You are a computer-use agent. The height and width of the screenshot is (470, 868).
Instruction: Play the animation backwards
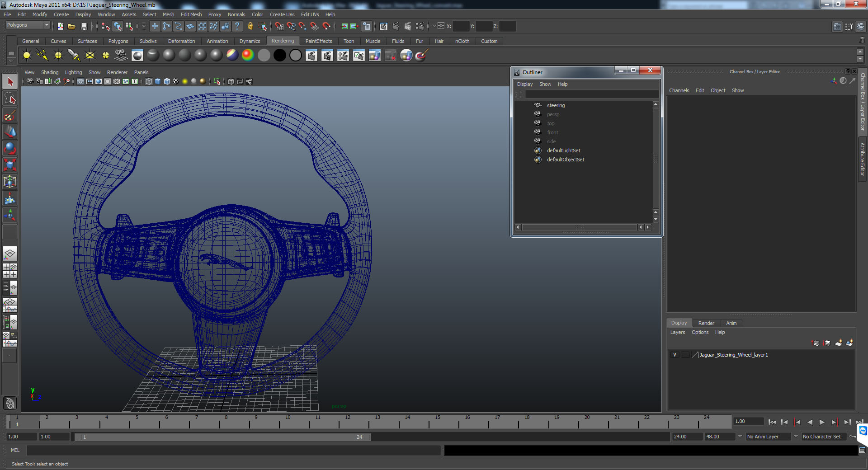point(809,422)
